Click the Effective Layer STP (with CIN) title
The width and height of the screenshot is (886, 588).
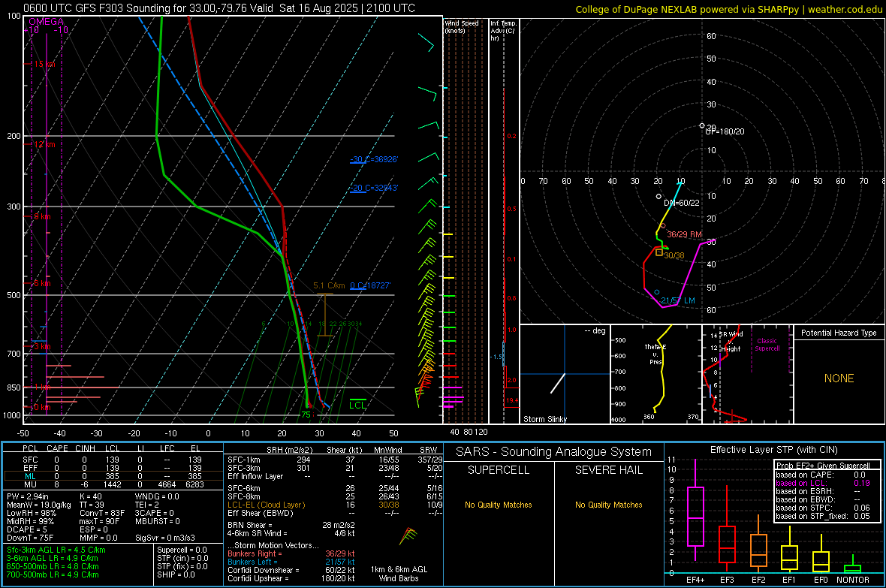click(773, 450)
